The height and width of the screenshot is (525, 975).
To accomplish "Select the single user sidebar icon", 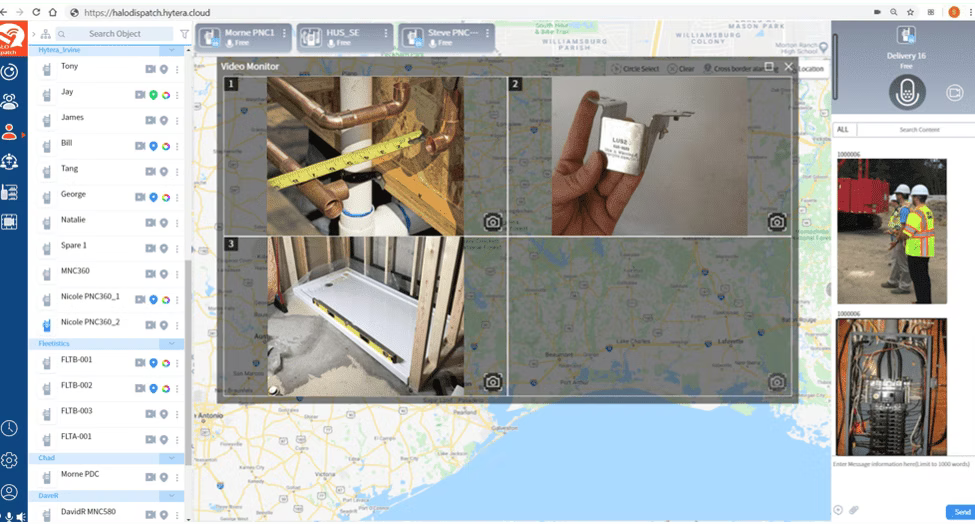I will (x=9, y=132).
